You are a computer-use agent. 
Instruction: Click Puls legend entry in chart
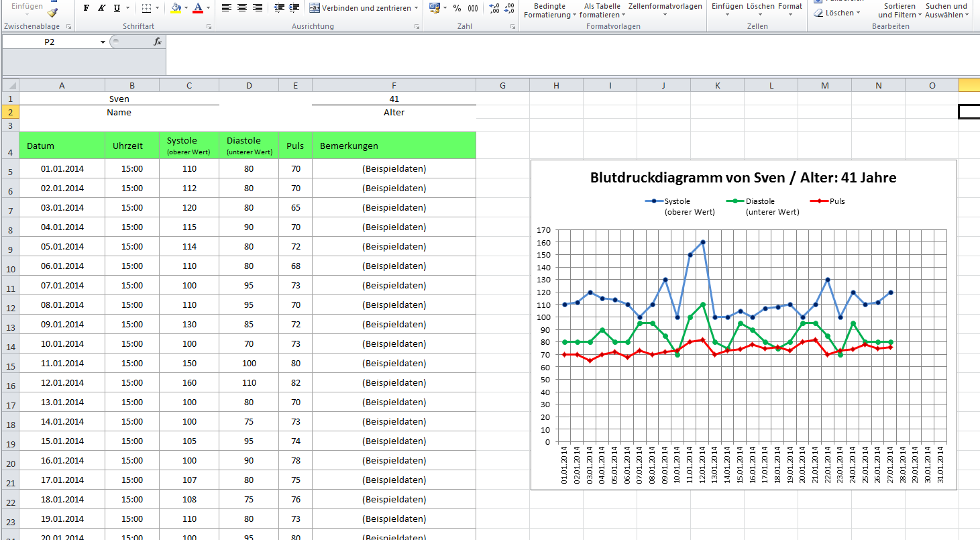tap(828, 201)
